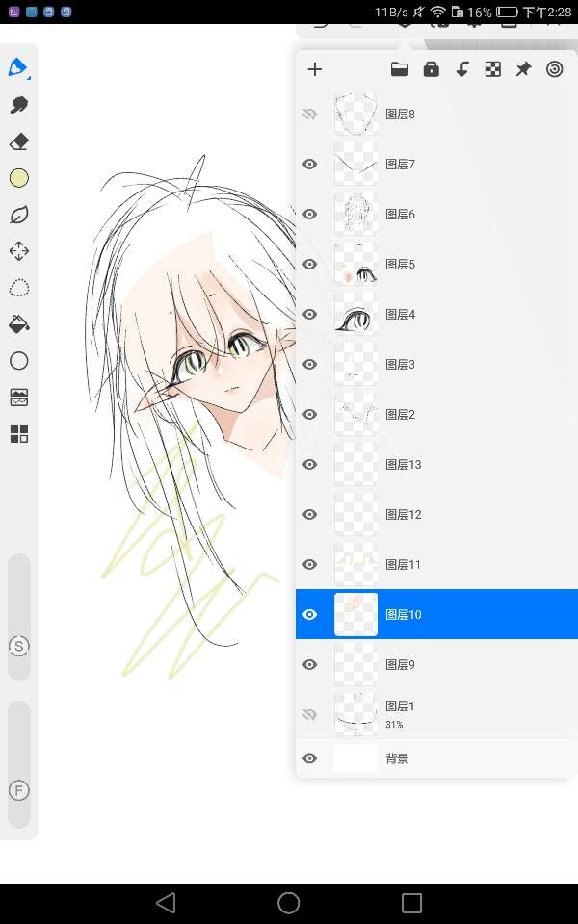This screenshot has width=578, height=924.
Task: Select the pen brush tool
Action: tap(18, 67)
